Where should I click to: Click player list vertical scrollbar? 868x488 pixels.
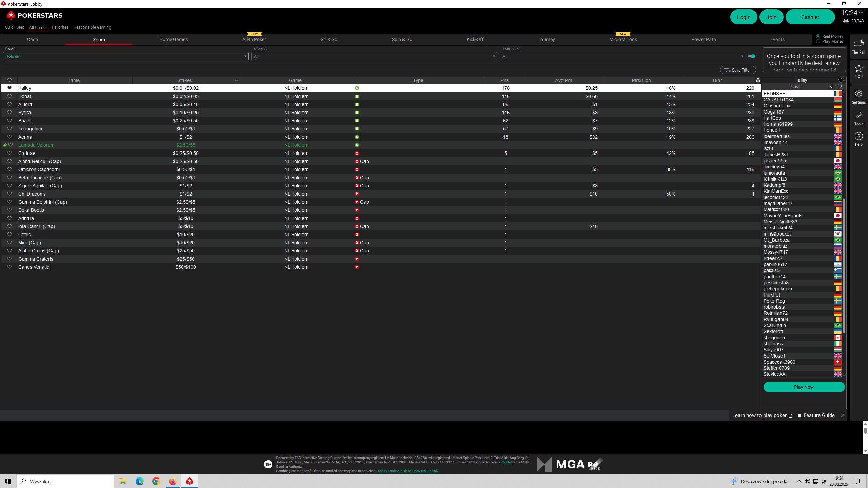844,266
